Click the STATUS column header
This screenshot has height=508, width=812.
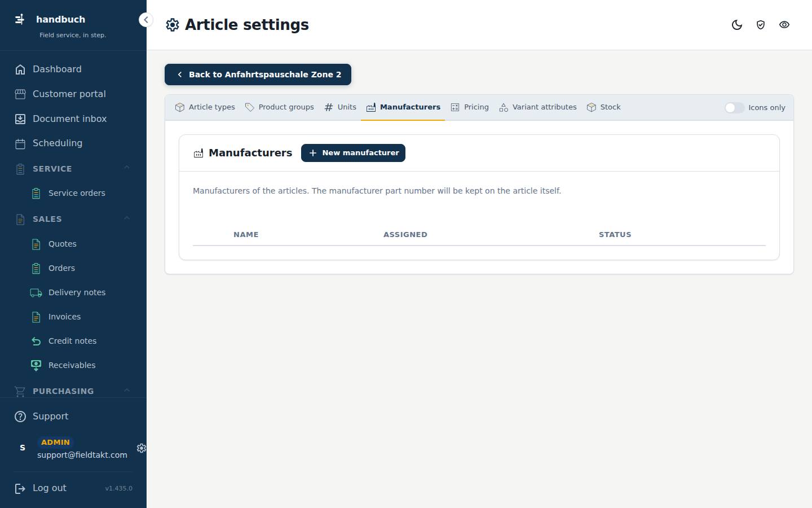point(615,235)
